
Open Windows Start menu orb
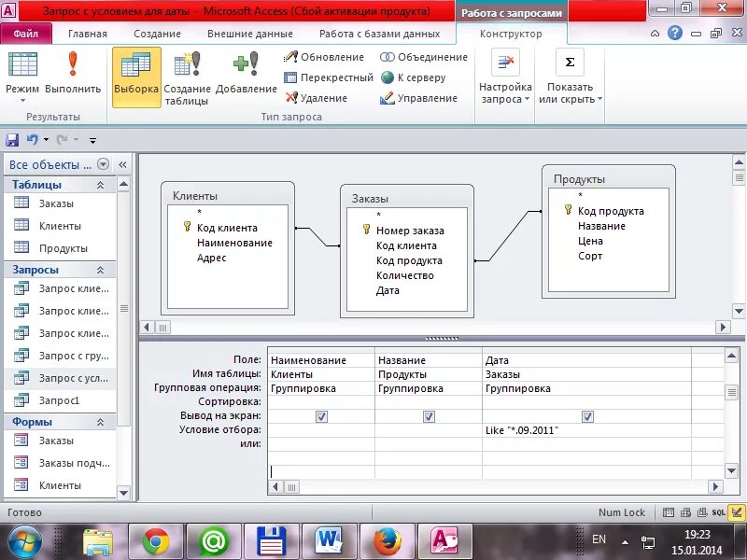pos(24,541)
